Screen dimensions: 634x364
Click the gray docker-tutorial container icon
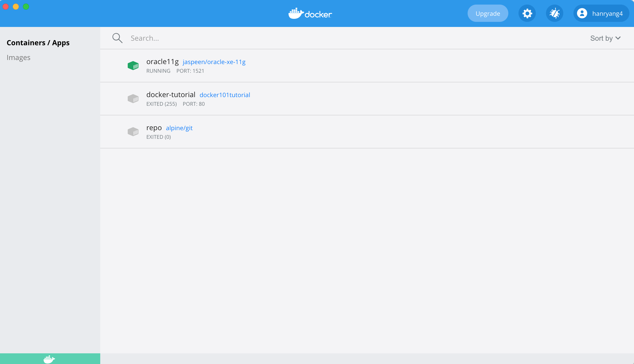point(133,99)
